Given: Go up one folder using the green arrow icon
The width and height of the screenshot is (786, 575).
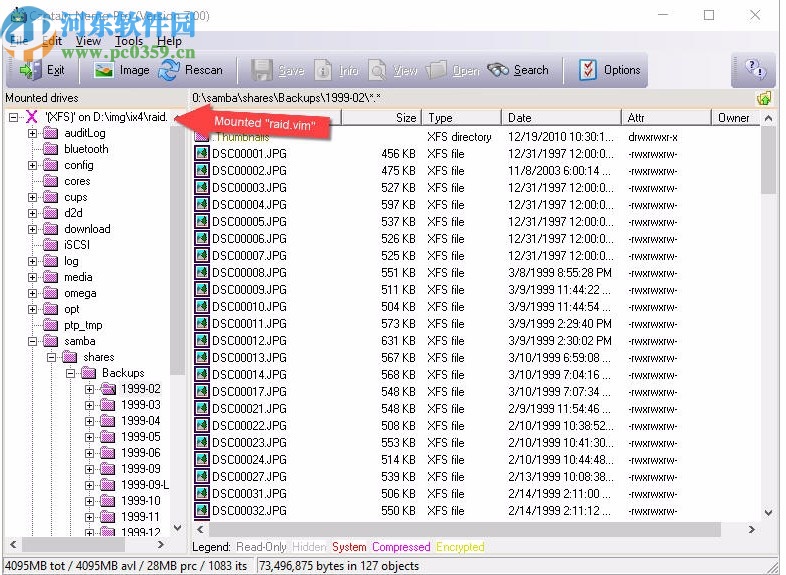Looking at the screenshot, I should 764,98.
